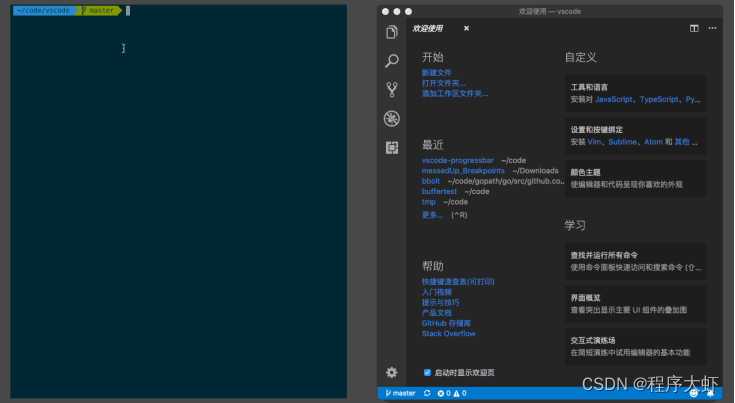735x403 pixels.
Task: Open Source Control view in activity bar
Action: (392, 90)
